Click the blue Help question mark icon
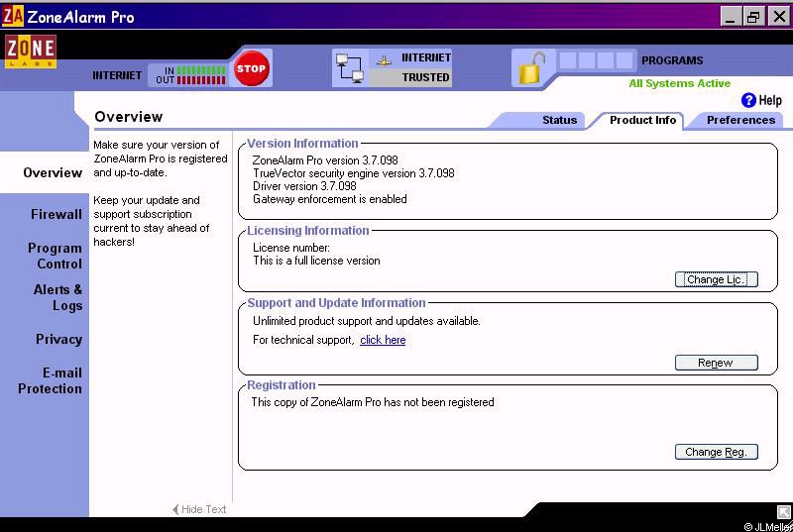This screenshot has width=793, height=532. pyautogui.click(x=748, y=100)
